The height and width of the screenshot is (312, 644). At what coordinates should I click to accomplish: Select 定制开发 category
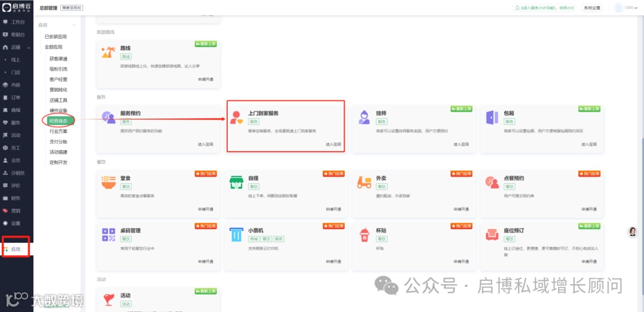point(58,162)
